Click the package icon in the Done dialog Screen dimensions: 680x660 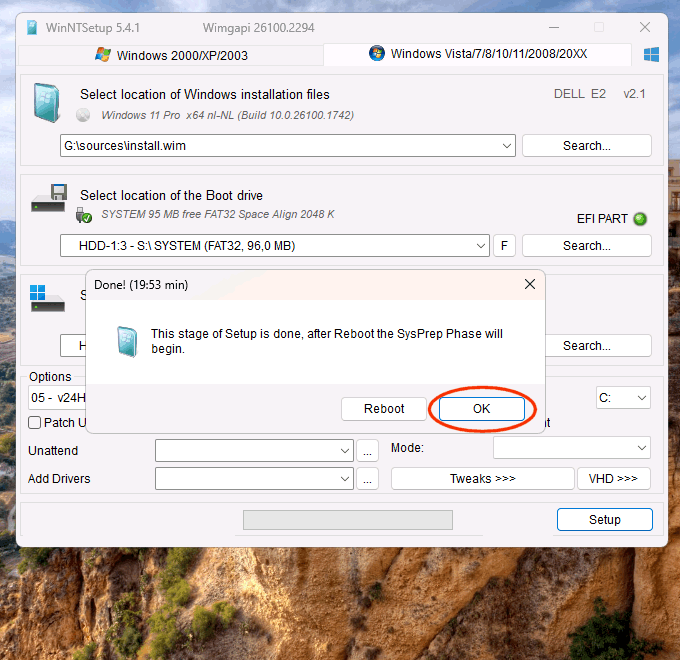[x=127, y=342]
